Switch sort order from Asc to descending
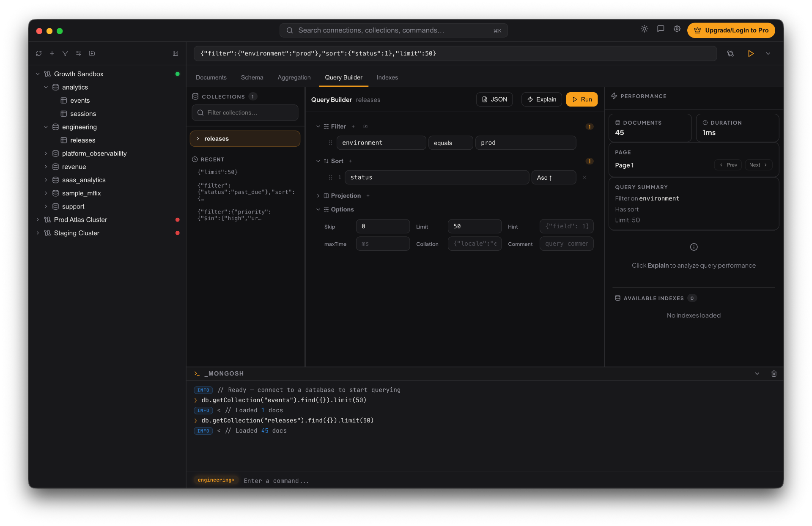This screenshot has width=812, height=526. [554, 177]
